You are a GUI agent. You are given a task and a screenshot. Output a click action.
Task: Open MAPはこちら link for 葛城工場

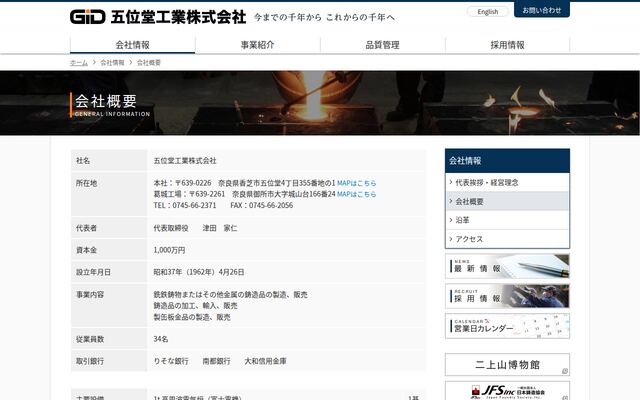click(x=356, y=194)
